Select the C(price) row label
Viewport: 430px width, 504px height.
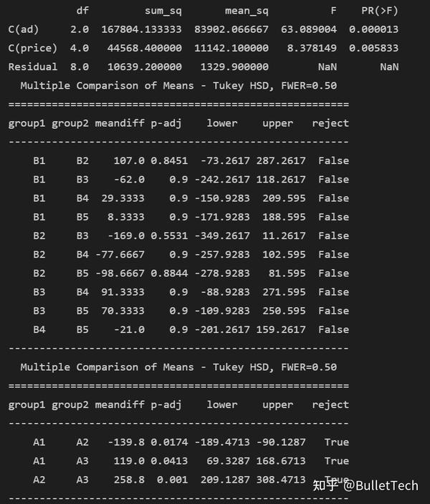[32, 48]
